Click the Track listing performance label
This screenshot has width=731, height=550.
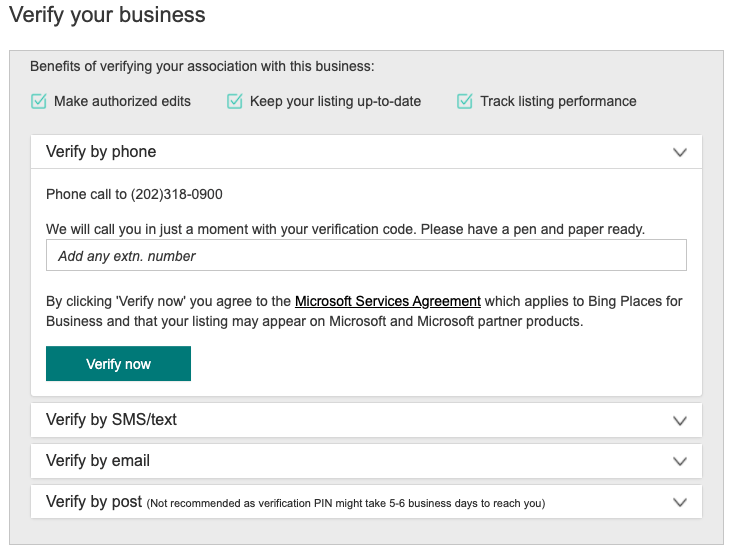558,101
